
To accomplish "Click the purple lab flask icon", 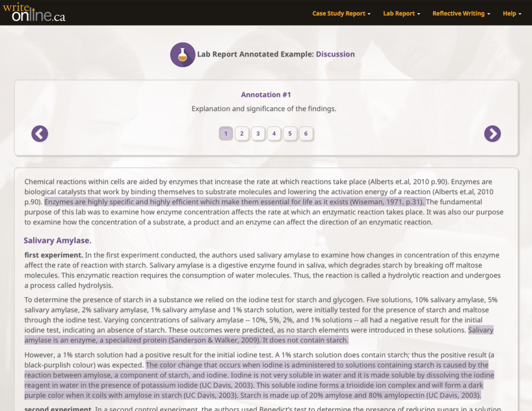I will click(183, 54).
